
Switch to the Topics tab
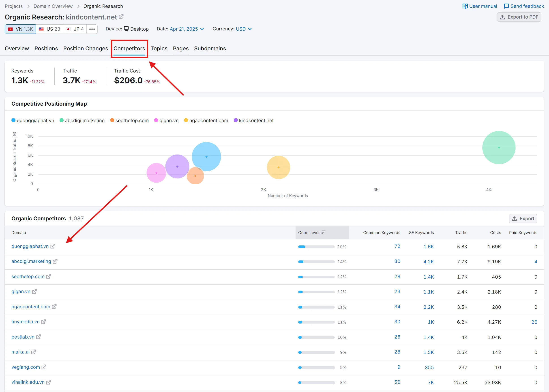click(159, 49)
